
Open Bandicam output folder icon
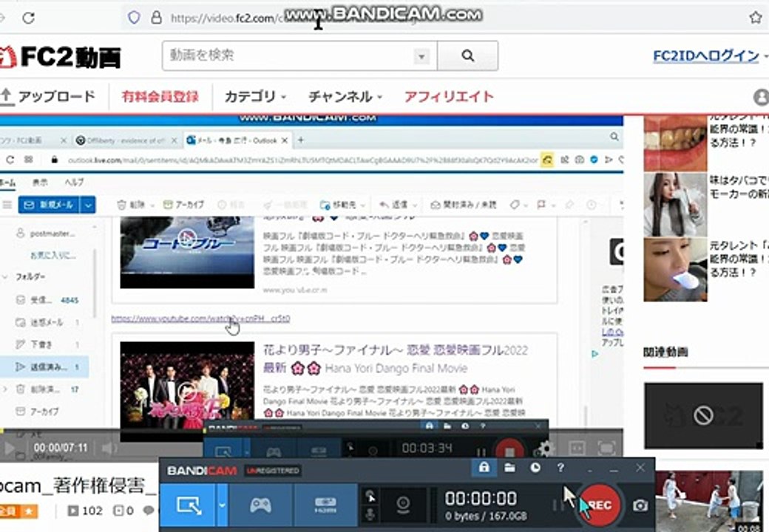point(509,468)
